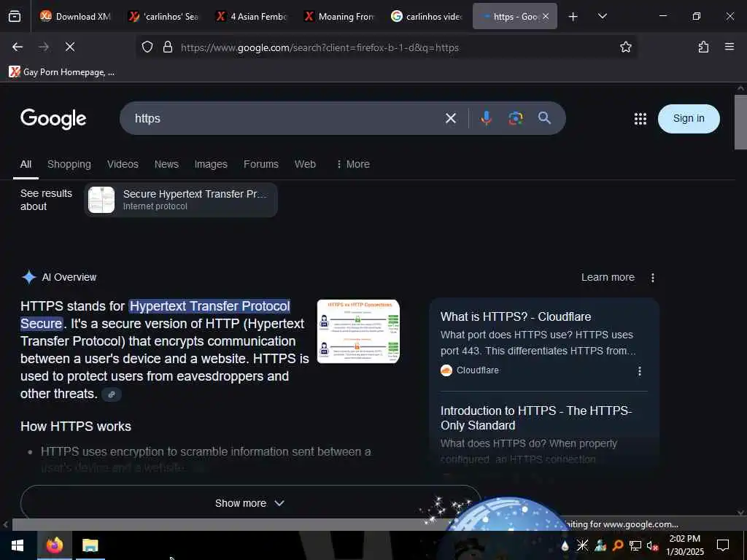
Task: Open File Explorer from the taskbar
Action: pos(90,545)
